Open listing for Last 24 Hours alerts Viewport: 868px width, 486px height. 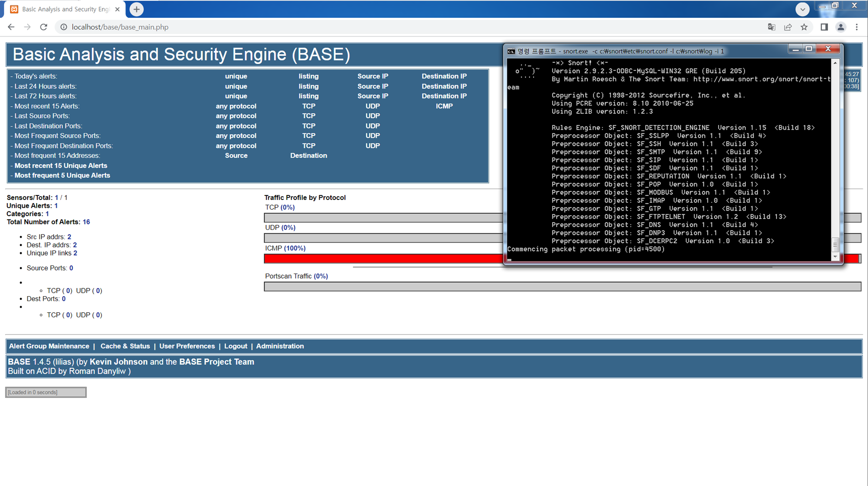tap(308, 86)
